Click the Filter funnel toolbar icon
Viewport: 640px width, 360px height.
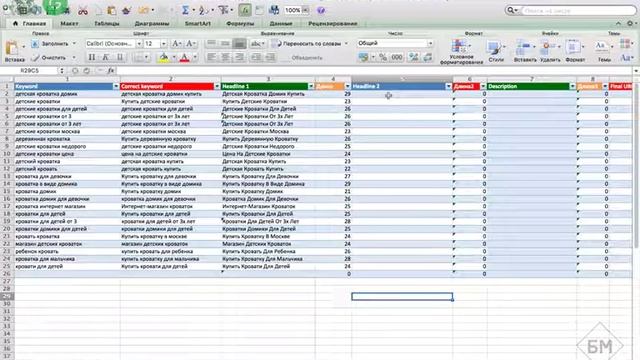pyautogui.click(x=223, y=11)
